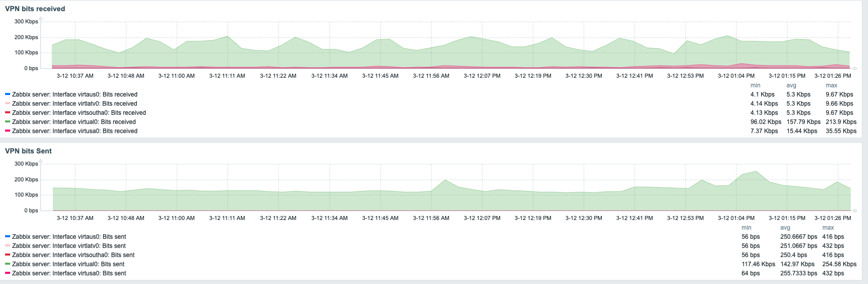Click the max value '35.55 Kbps'
The width and height of the screenshot is (868, 284).
[x=841, y=131]
